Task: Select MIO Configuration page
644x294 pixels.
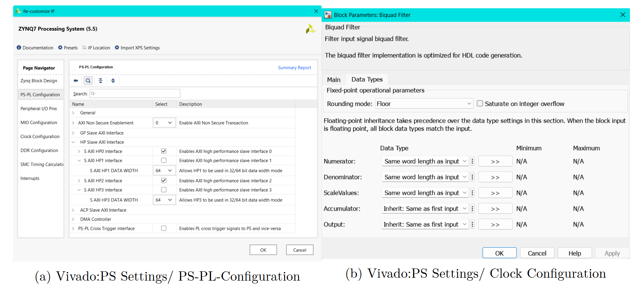Action: [x=39, y=123]
